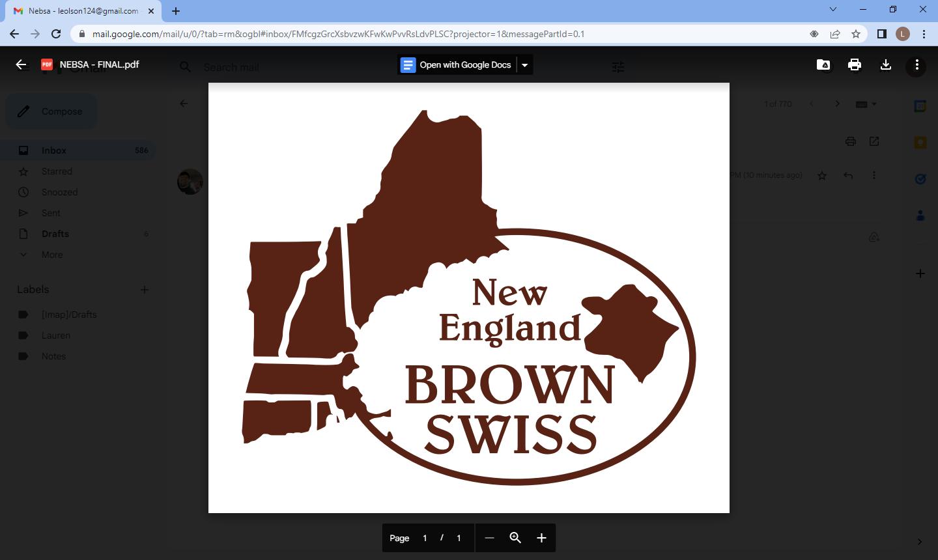Screen dimensions: 938x560
Task: Bookmark this tab with star icon
Action: coord(856,34)
